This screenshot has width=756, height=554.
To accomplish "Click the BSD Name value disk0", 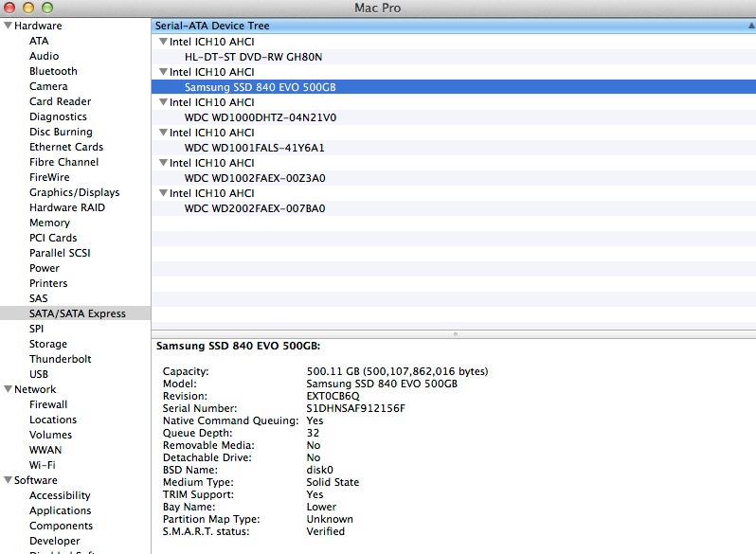I will coord(319,470).
